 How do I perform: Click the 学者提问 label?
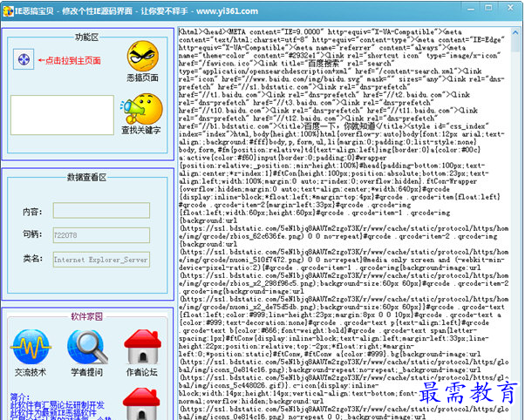click(86, 372)
